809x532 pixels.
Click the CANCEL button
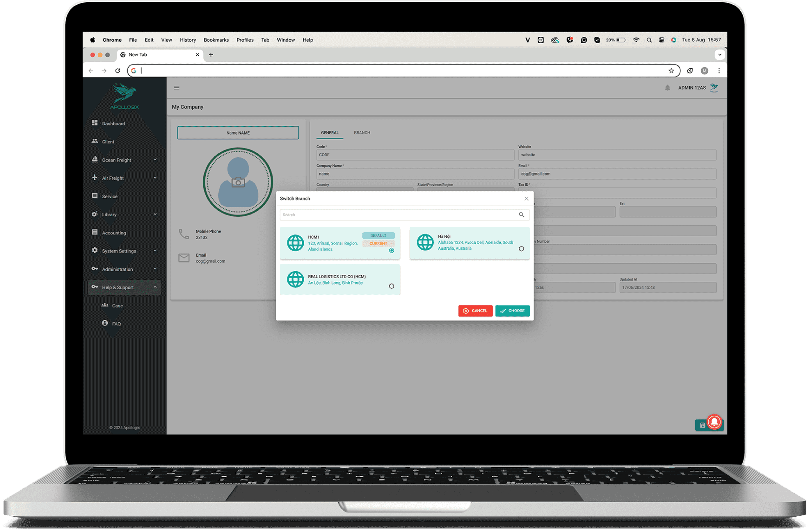(x=476, y=311)
